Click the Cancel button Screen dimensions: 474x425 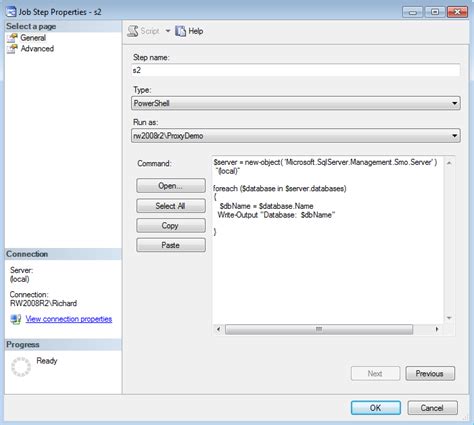click(x=432, y=408)
